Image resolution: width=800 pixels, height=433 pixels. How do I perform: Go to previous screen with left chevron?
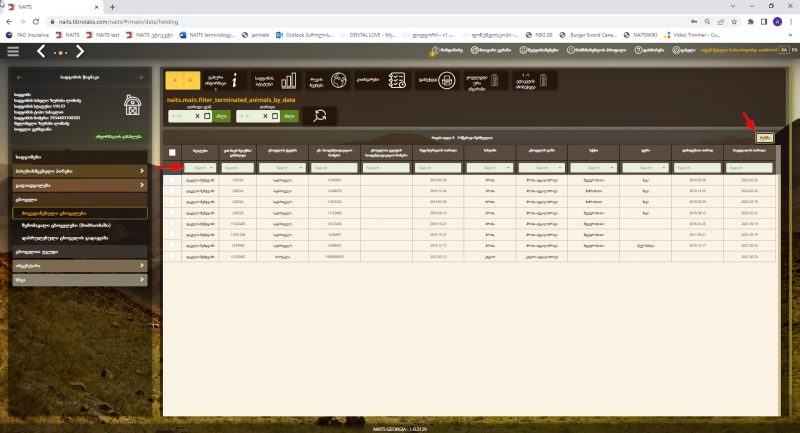pyautogui.click(x=41, y=52)
